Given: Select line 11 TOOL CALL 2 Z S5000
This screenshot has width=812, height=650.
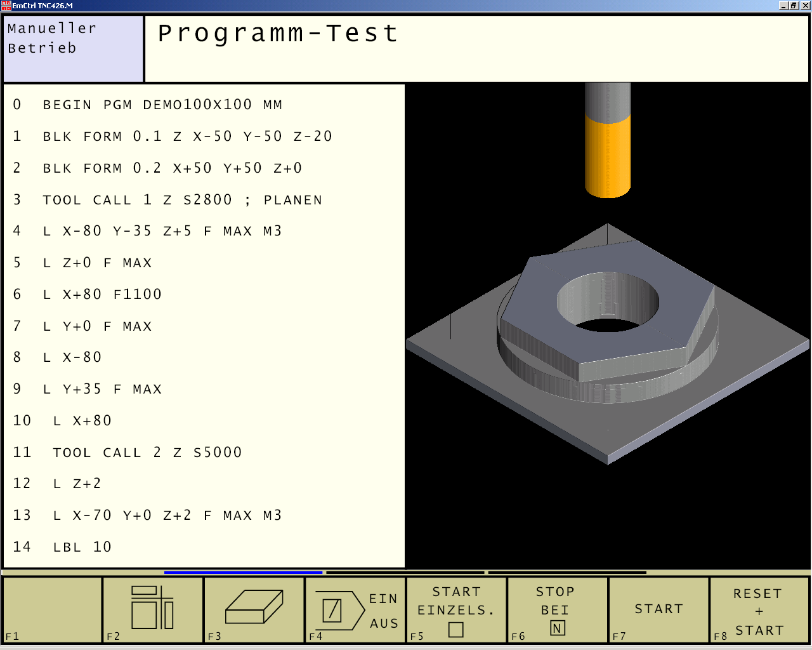Looking at the screenshot, I should point(147,453).
